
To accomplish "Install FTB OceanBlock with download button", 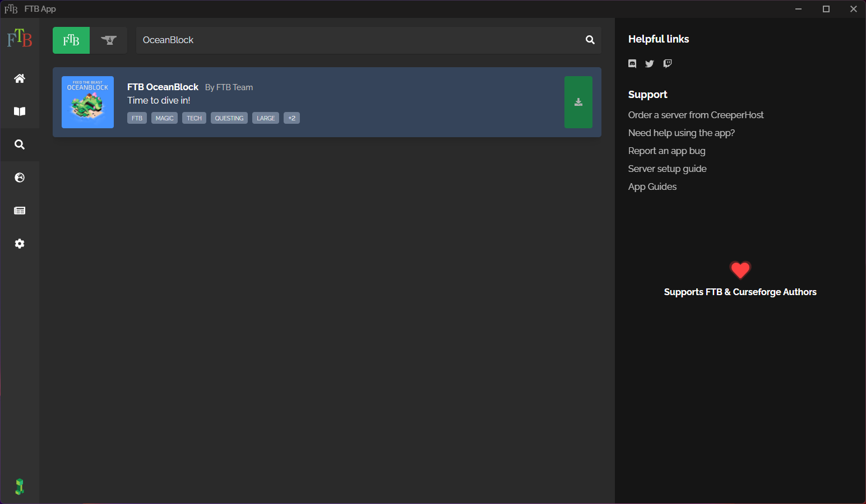I will click(x=578, y=102).
